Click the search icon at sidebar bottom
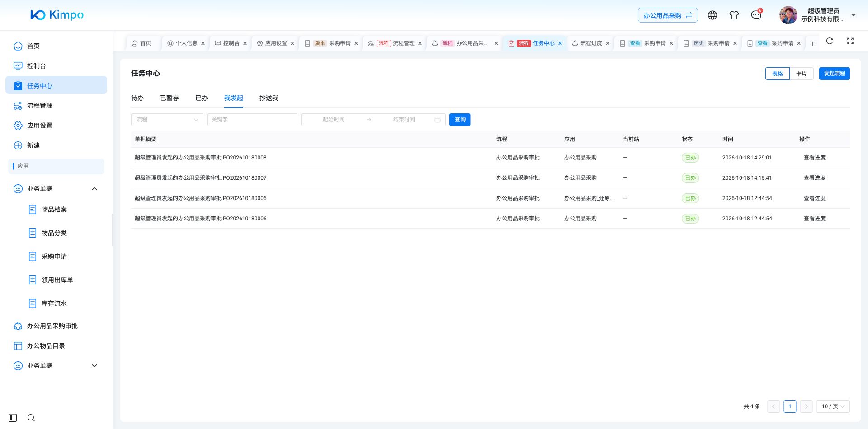 (x=31, y=418)
